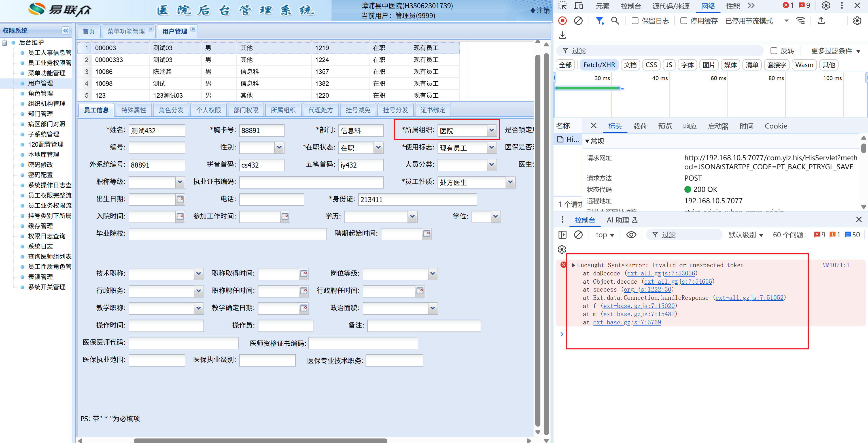
Task: Open the birth date calendar picker icon
Action: (x=180, y=199)
